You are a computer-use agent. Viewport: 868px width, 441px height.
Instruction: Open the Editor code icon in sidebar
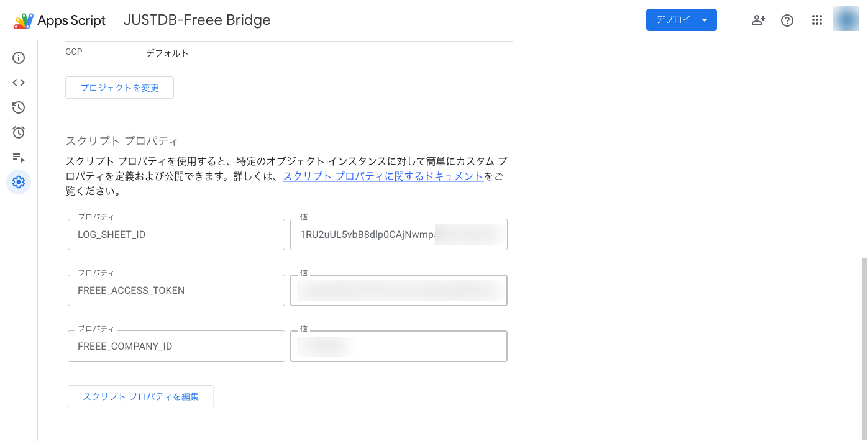19,83
